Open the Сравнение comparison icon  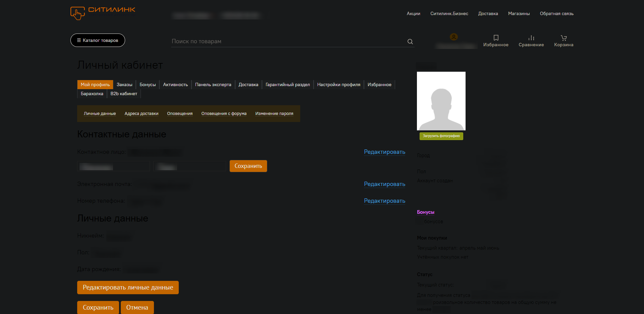coord(531,38)
